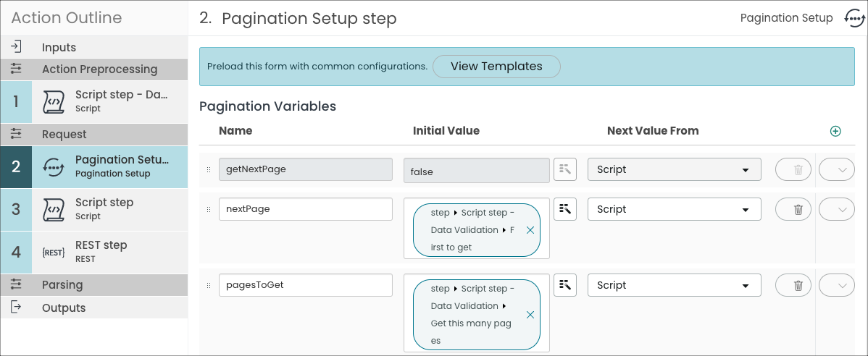Image resolution: width=868 pixels, height=356 pixels.
Task: Delete the nextPage variable with trash icon
Action: coord(798,210)
